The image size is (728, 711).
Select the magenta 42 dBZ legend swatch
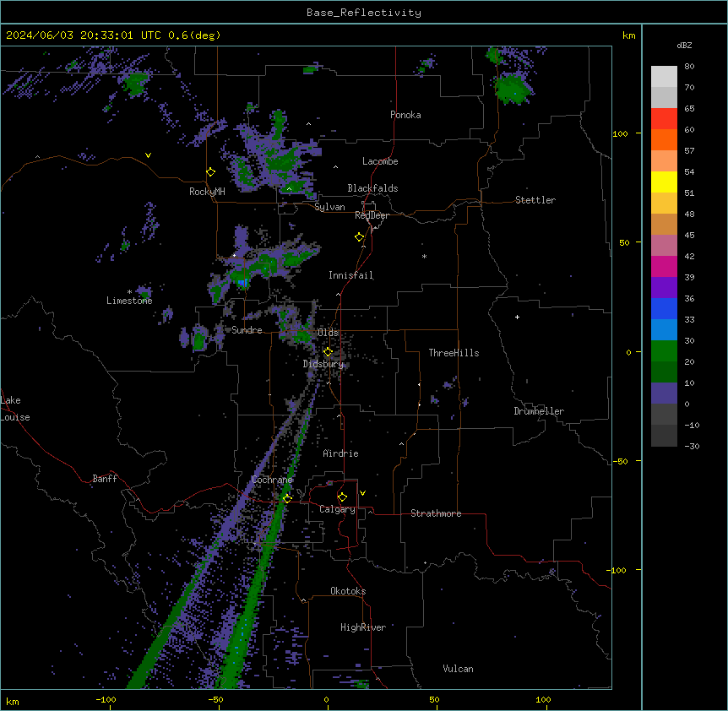coord(664,266)
